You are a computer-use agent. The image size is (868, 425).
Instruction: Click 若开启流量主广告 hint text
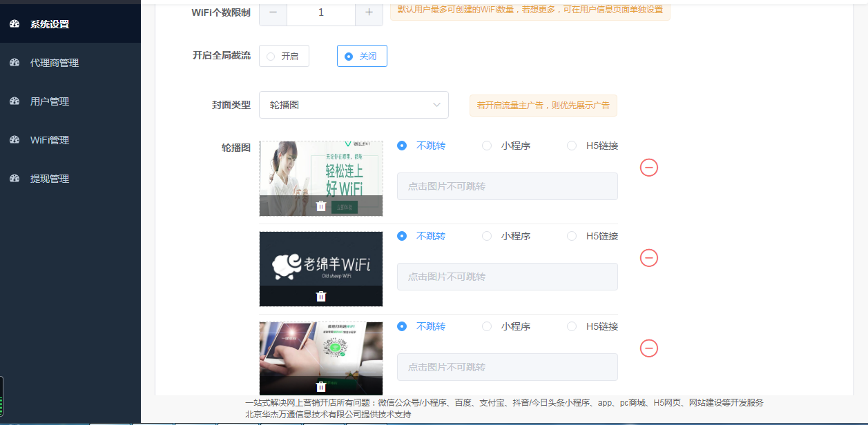543,106
